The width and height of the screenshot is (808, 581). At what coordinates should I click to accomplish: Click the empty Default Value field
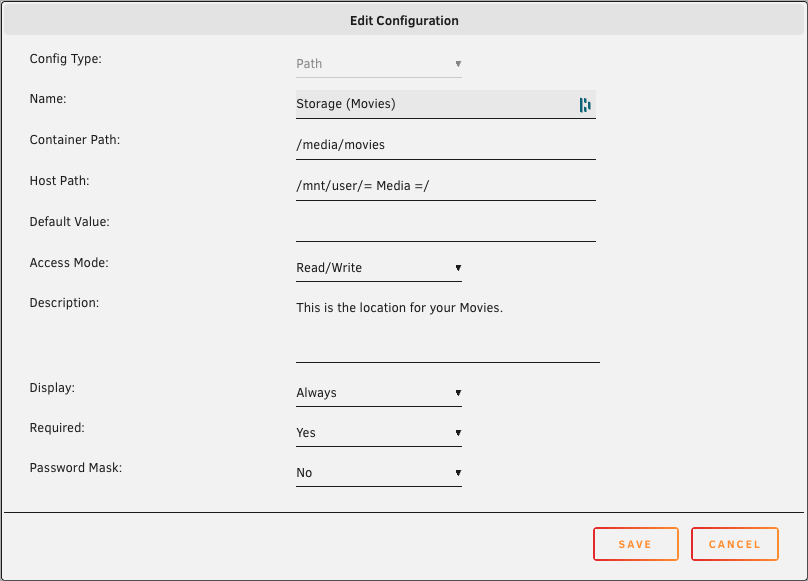(446, 227)
